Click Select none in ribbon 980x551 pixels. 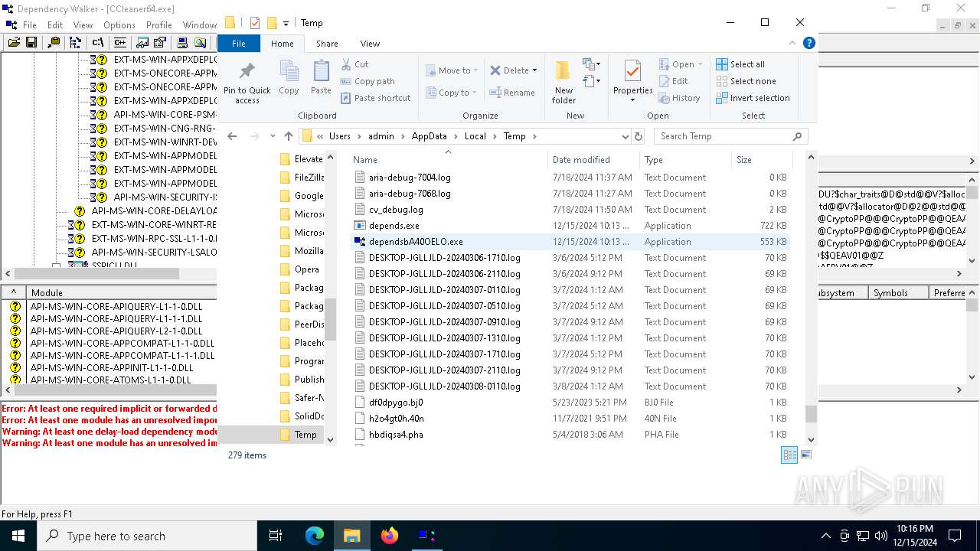pos(746,81)
